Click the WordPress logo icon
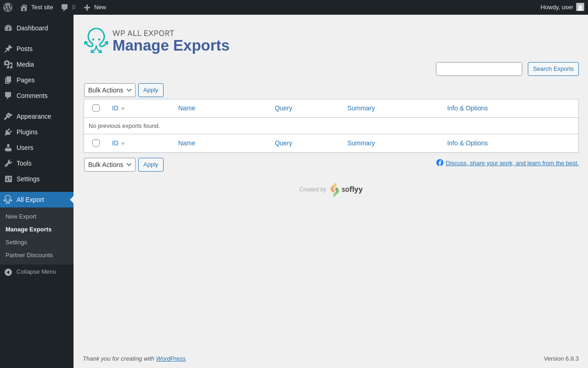The image size is (588, 368). pyautogui.click(x=8, y=7)
